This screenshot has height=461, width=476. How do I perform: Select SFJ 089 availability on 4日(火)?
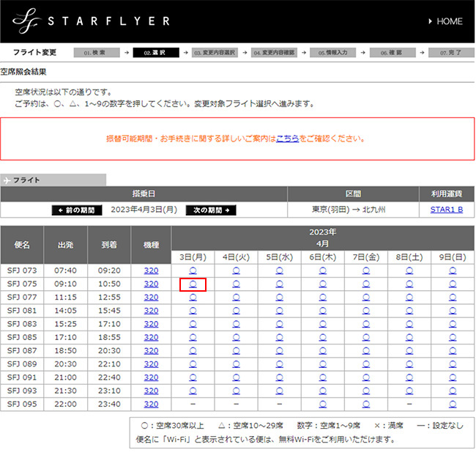236,364
